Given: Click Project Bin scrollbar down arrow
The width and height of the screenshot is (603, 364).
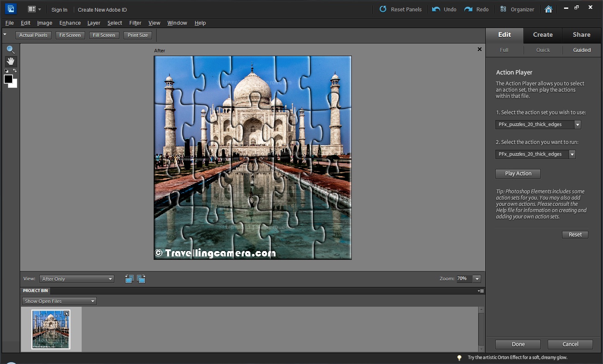Looking at the screenshot, I should pos(481,349).
